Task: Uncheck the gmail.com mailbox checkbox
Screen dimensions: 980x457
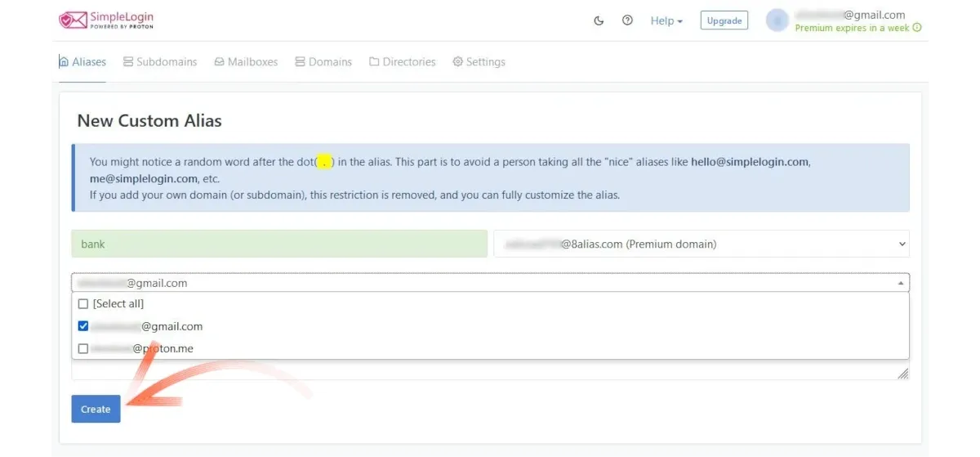Action: 83,326
